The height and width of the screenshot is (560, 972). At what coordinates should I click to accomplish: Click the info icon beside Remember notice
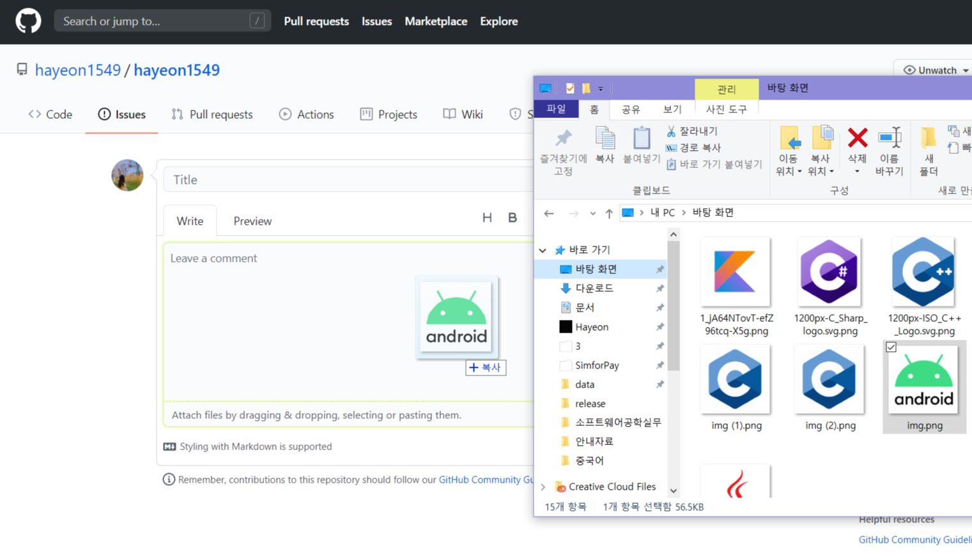pyautogui.click(x=169, y=479)
